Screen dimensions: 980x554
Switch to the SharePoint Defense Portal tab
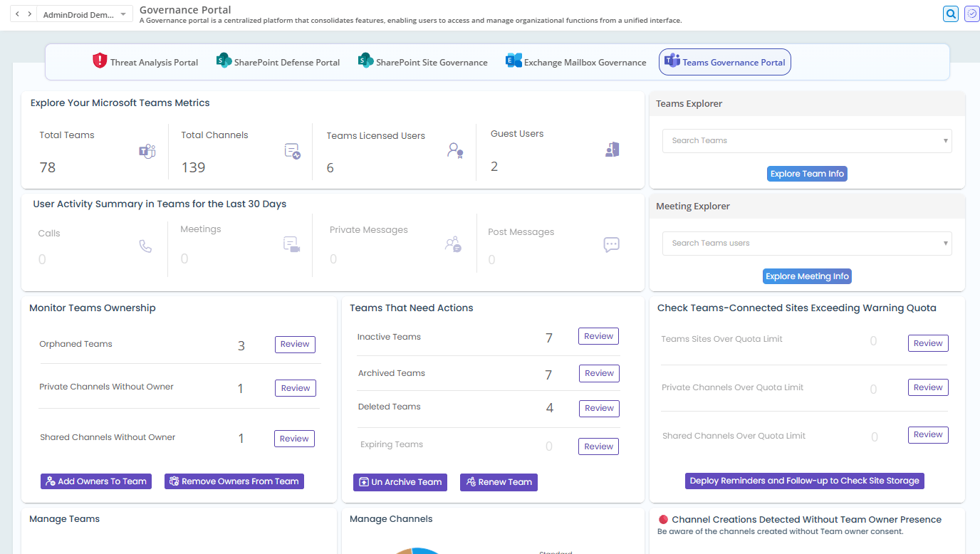point(278,62)
